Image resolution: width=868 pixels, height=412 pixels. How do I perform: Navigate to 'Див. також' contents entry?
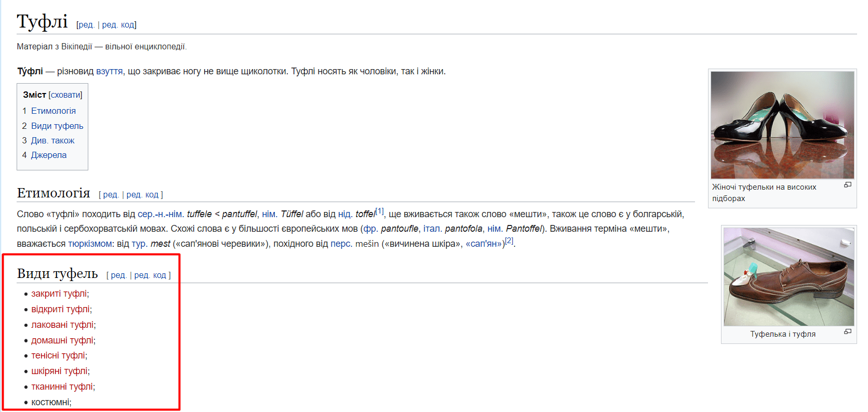52,140
